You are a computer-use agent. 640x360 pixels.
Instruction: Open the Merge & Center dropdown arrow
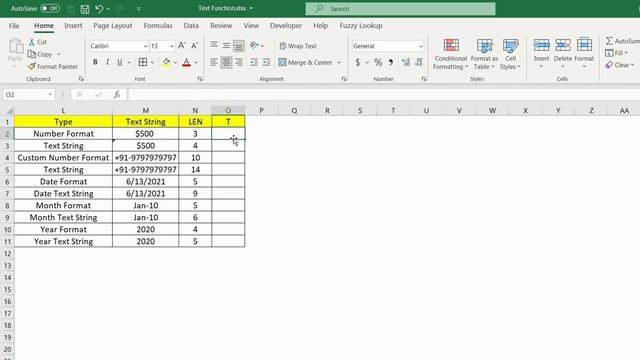point(339,62)
